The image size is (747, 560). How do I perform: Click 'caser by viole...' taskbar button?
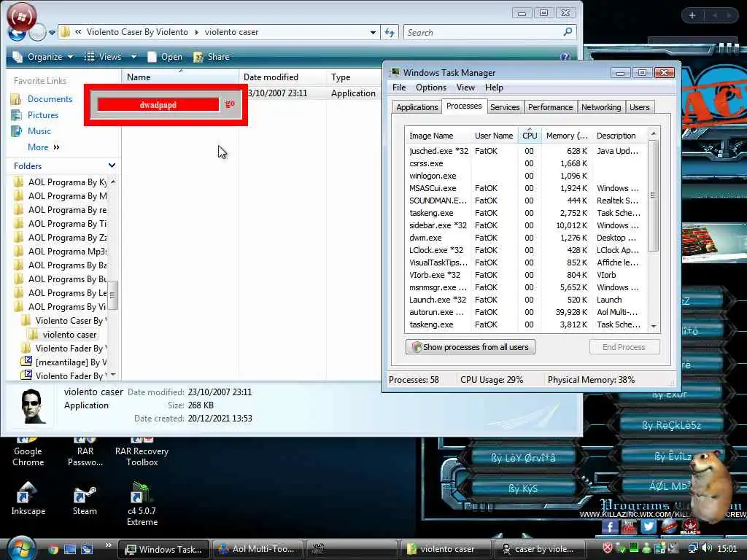539,549
